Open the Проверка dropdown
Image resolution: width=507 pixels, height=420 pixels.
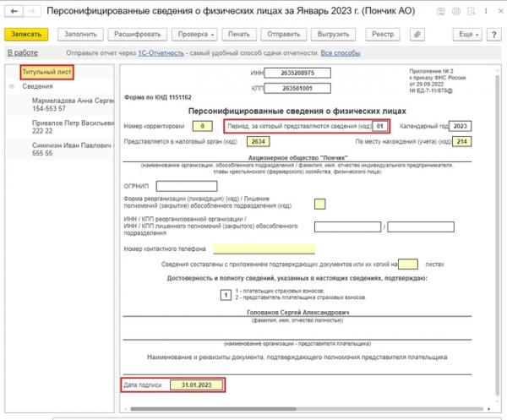194,35
